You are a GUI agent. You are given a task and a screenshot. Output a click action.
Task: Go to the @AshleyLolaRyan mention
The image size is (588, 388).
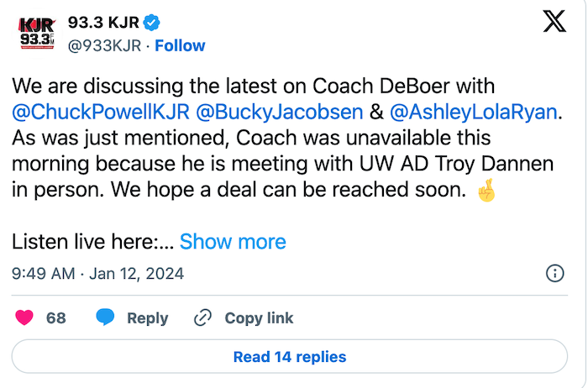coord(472,111)
